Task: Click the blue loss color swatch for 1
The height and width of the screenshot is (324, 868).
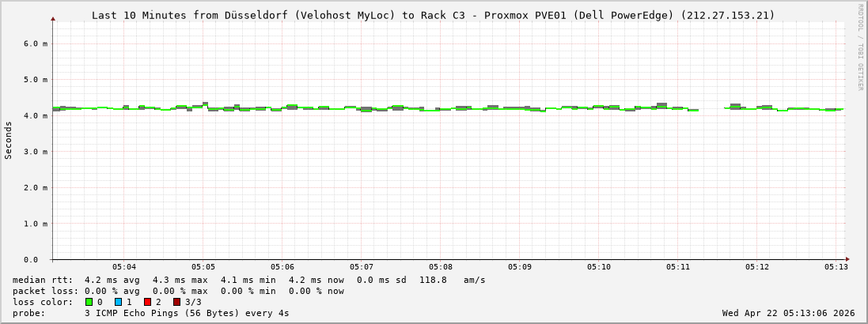Action: coord(118,302)
